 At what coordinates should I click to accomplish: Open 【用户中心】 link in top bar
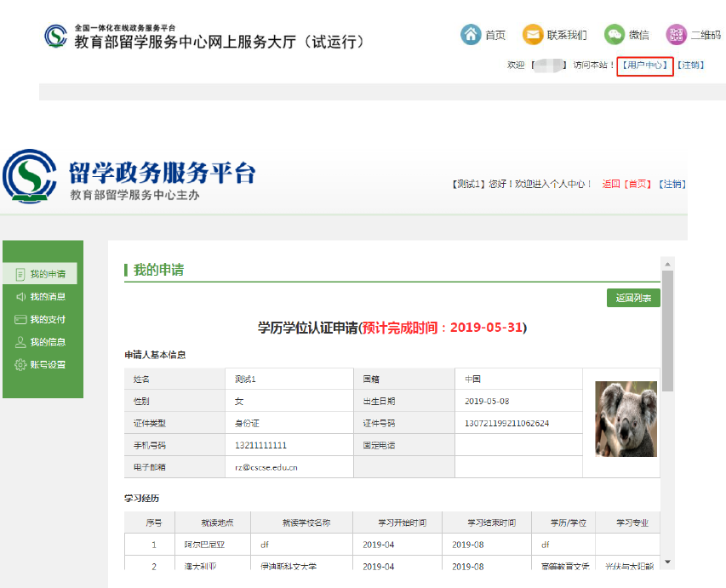coord(645,66)
